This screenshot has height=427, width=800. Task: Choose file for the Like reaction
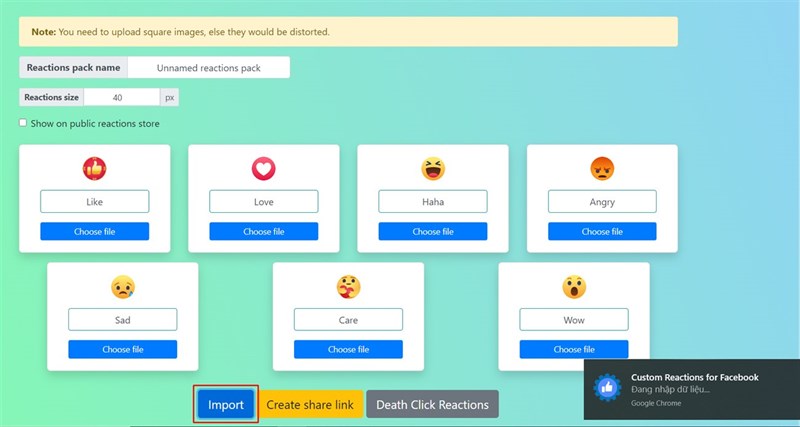coord(94,231)
